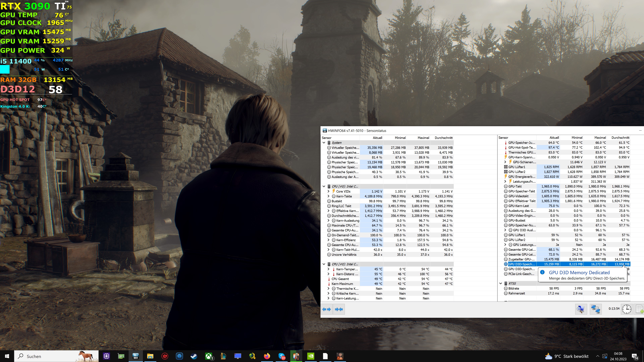Click the expand columns arrows button
Viewport: 644px width, 362px height.
pyautogui.click(x=327, y=309)
